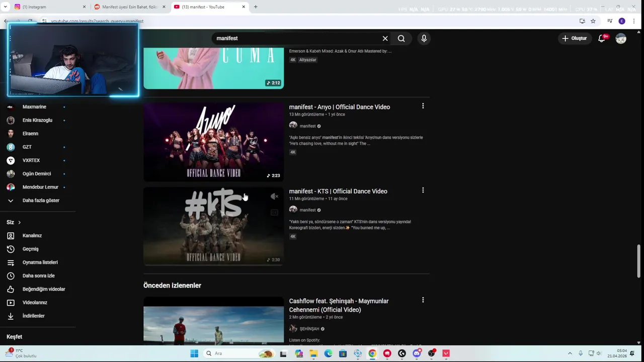Click the Oluştur create button
The width and height of the screenshot is (644, 362).
[x=575, y=38]
